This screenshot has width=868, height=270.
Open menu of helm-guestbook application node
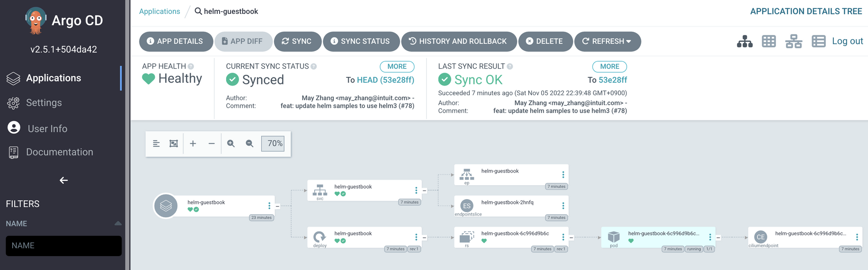click(269, 206)
